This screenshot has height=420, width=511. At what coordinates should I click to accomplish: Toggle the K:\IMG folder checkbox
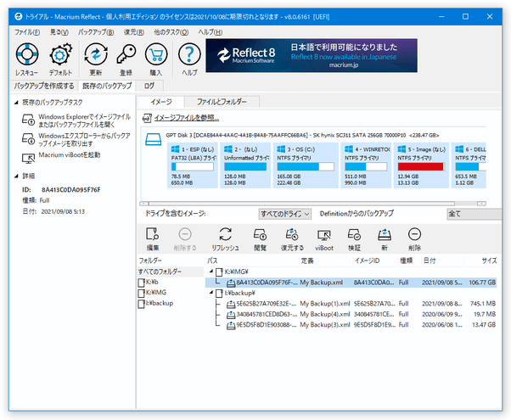point(142,293)
